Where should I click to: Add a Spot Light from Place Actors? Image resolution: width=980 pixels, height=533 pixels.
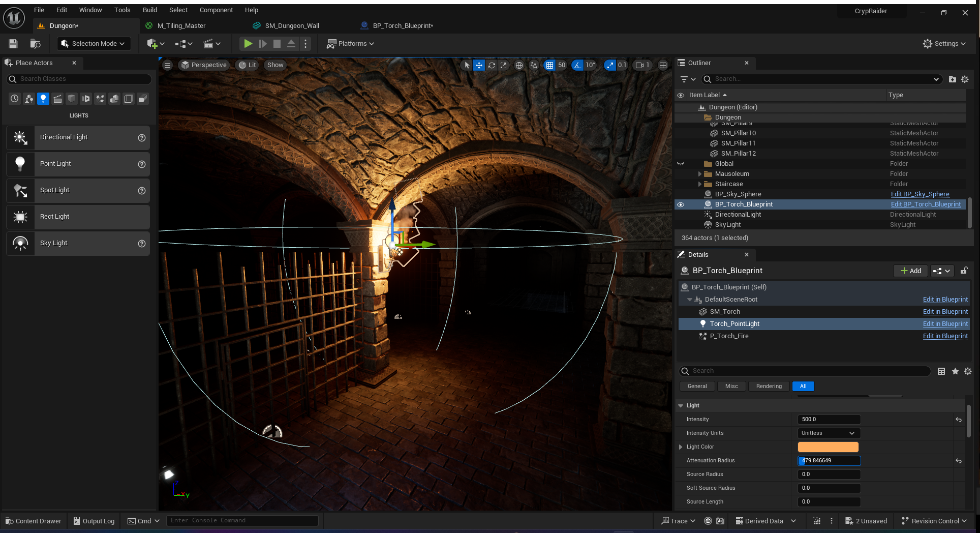[x=78, y=190]
